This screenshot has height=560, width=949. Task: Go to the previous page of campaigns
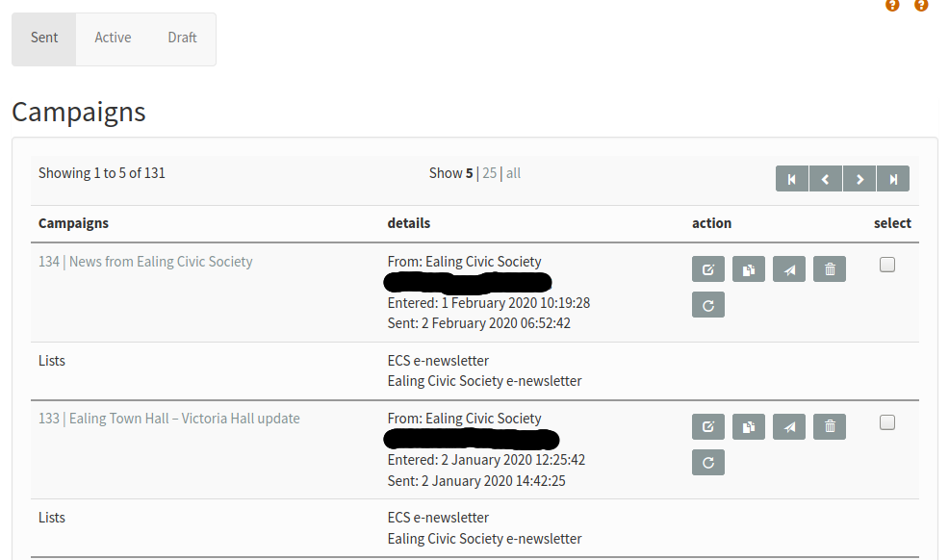(x=826, y=178)
